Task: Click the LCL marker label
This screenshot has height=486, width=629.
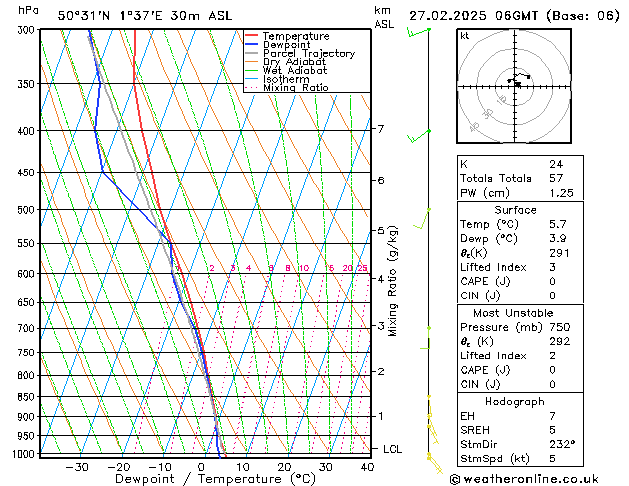Action: click(x=392, y=449)
